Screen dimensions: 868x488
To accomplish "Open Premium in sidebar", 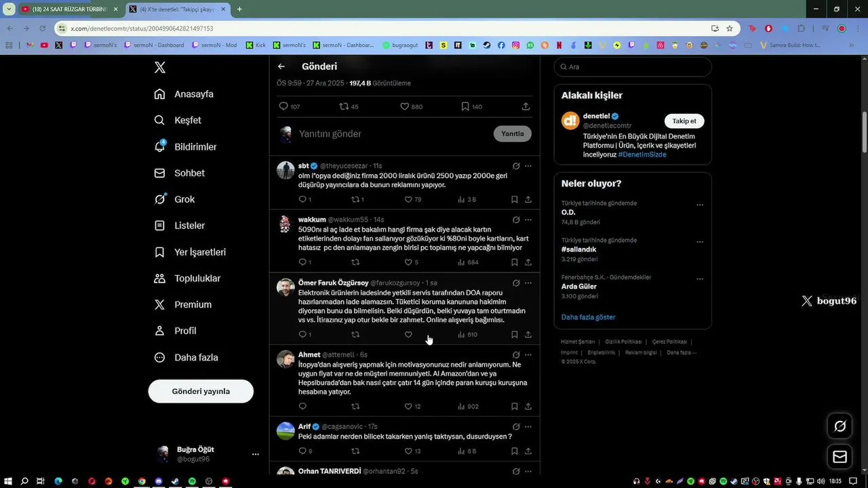I will 182,305.
